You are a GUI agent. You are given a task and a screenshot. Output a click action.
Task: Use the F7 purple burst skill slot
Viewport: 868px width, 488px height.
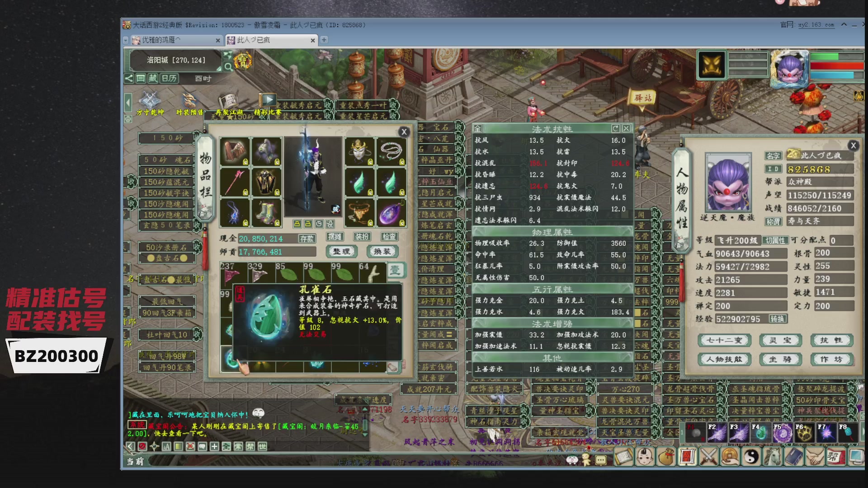[x=826, y=432]
